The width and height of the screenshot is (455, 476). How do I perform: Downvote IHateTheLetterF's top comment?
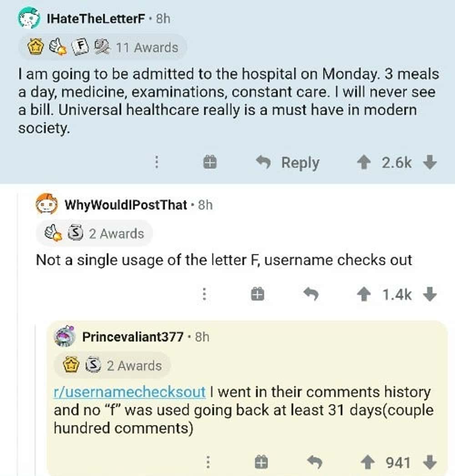[x=429, y=162]
